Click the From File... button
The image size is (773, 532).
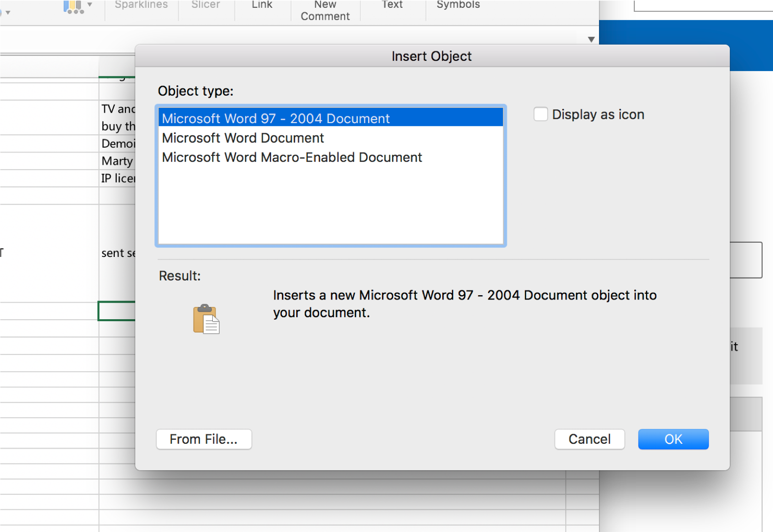tap(204, 439)
